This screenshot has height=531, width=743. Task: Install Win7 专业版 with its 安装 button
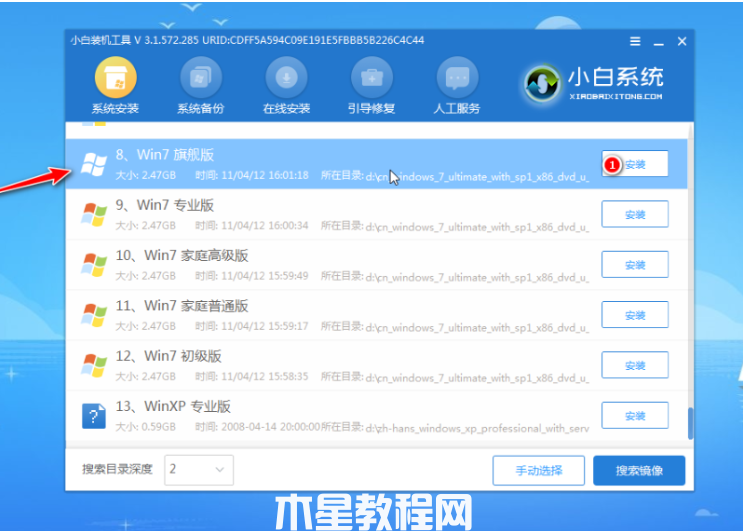click(635, 214)
